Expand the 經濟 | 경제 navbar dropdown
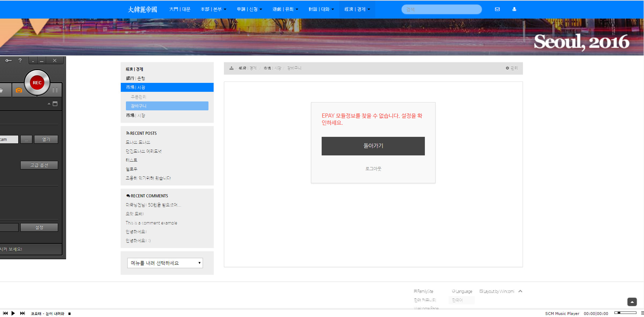644x317 pixels. [357, 9]
